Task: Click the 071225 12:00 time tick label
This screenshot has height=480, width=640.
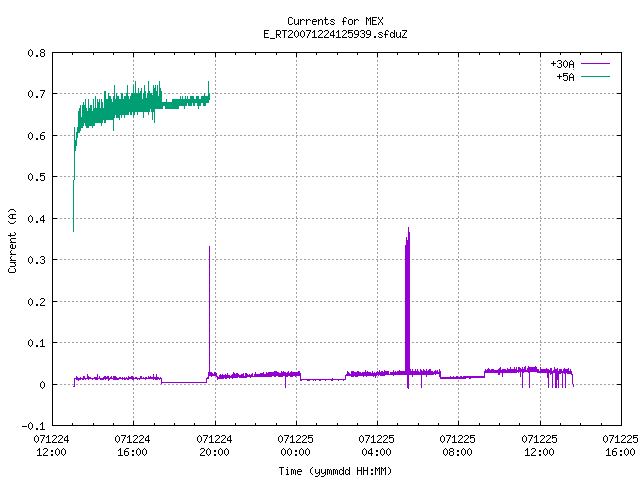Action: [x=539, y=446]
